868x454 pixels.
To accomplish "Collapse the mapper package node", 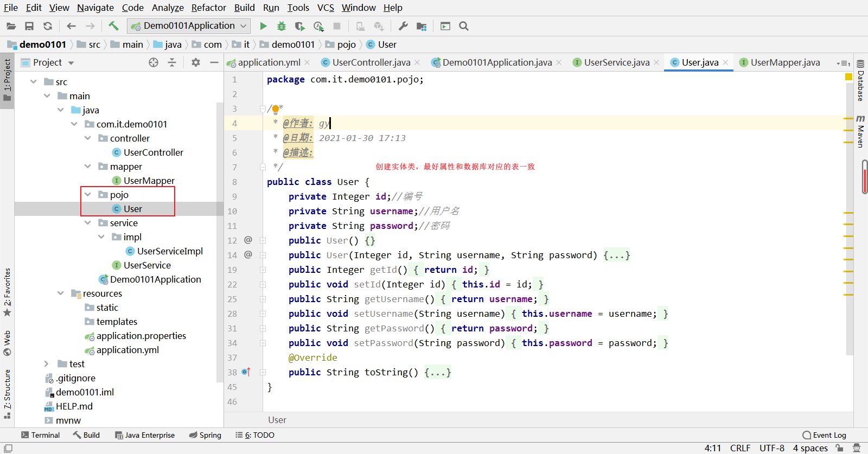I will coord(88,166).
